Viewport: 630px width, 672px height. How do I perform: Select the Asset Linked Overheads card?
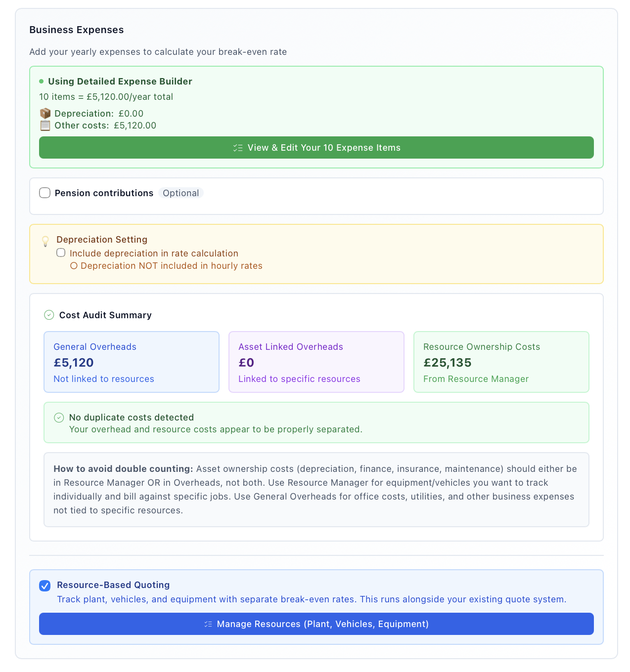[316, 362]
